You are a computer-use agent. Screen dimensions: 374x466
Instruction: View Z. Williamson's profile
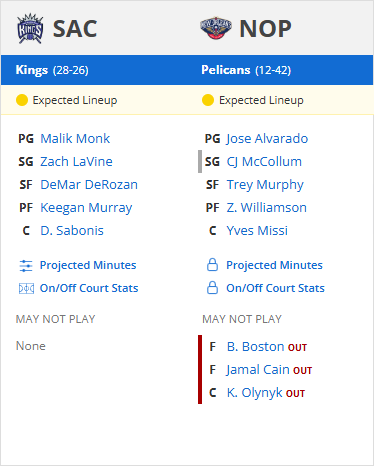[x=267, y=208]
